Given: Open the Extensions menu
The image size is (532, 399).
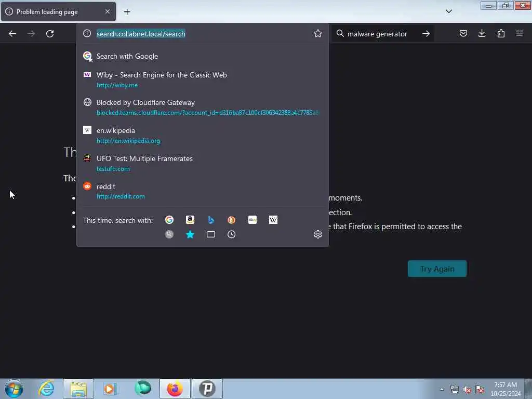Looking at the screenshot, I should tap(501, 33).
